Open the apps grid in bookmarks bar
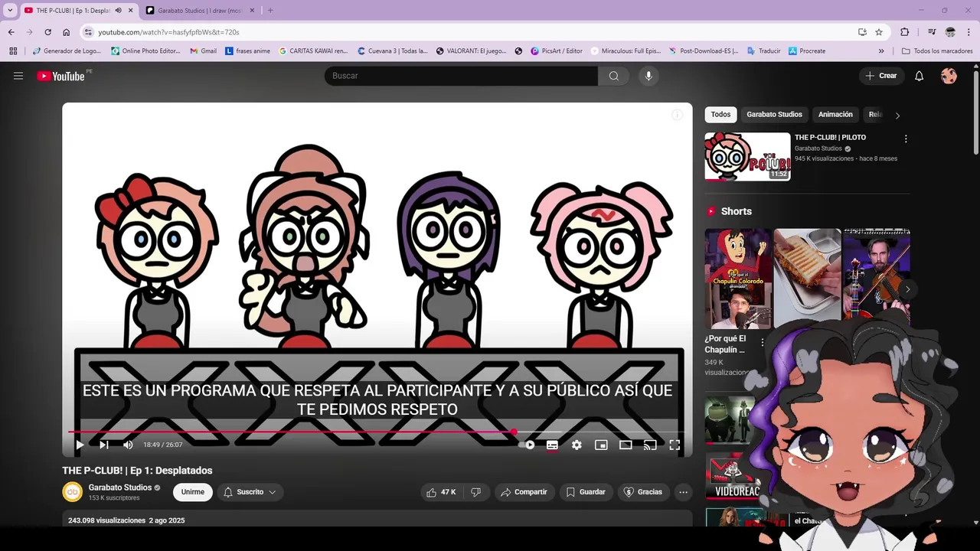Image resolution: width=980 pixels, height=551 pixels. pos(13,51)
